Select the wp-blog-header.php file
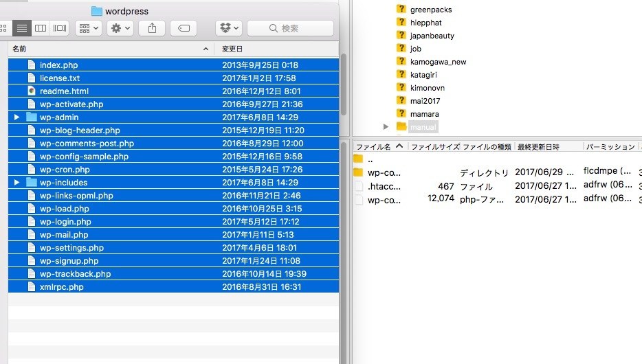This screenshot has width=642, height=364. tap(174, 130)
